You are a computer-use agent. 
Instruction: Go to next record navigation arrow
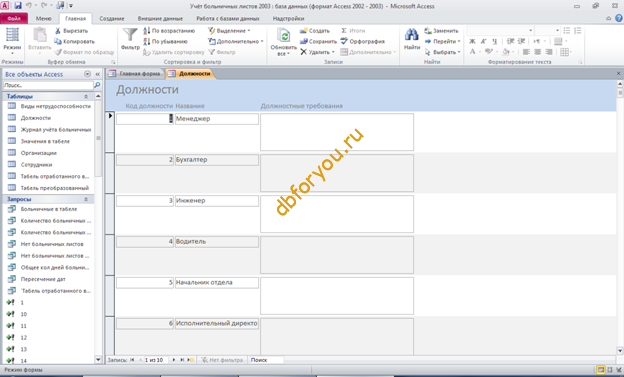tap(174, 360)
